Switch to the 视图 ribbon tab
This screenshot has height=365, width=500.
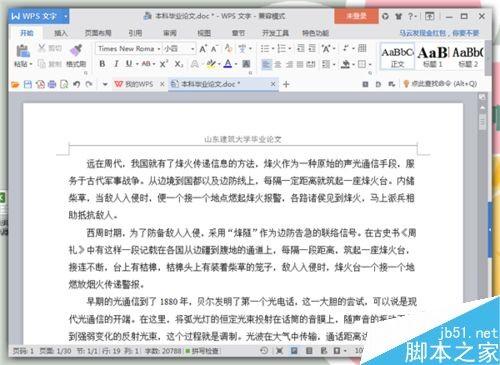[204, 33]
